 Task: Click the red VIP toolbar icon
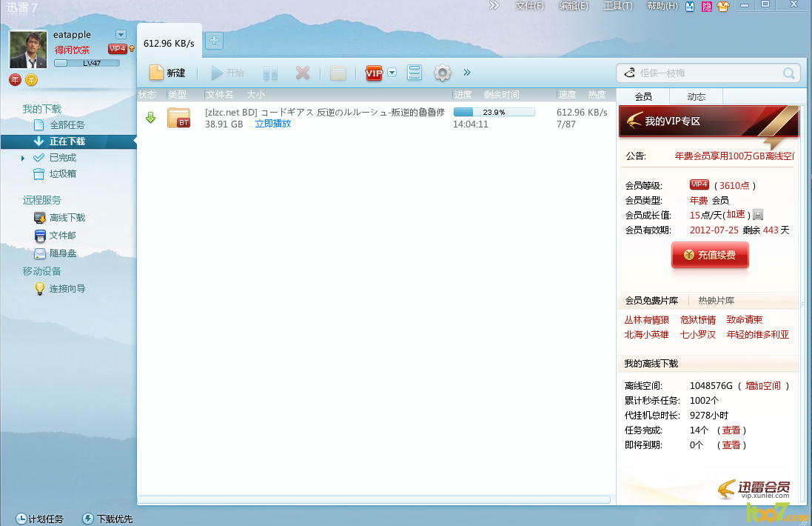(373, 73)
